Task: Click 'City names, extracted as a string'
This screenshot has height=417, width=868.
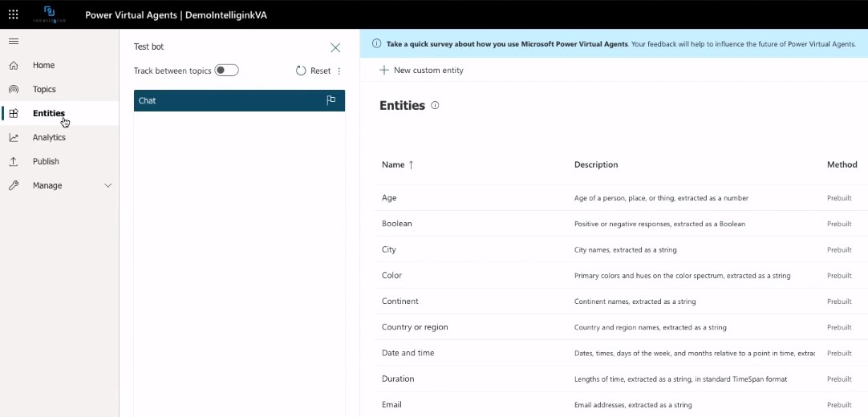Action: pyautogui.click(x=626, y=250)
